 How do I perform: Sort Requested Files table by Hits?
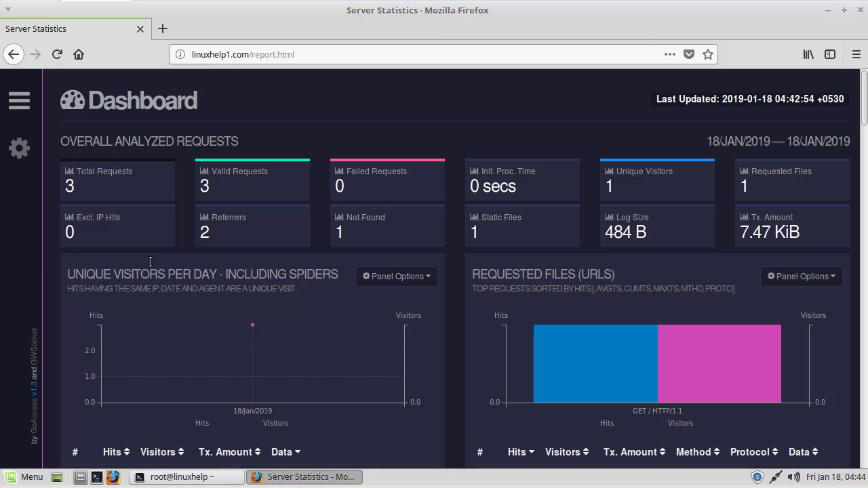tap(521, 451)
